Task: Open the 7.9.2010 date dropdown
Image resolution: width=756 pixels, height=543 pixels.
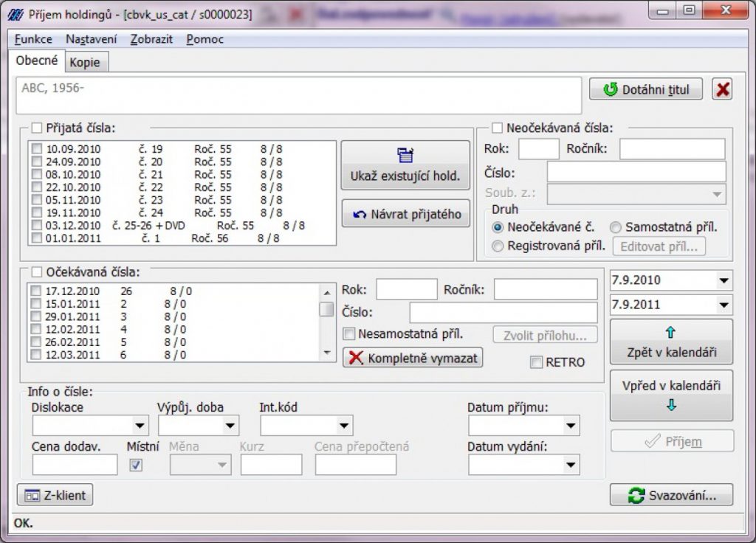Action: [724, 280]
